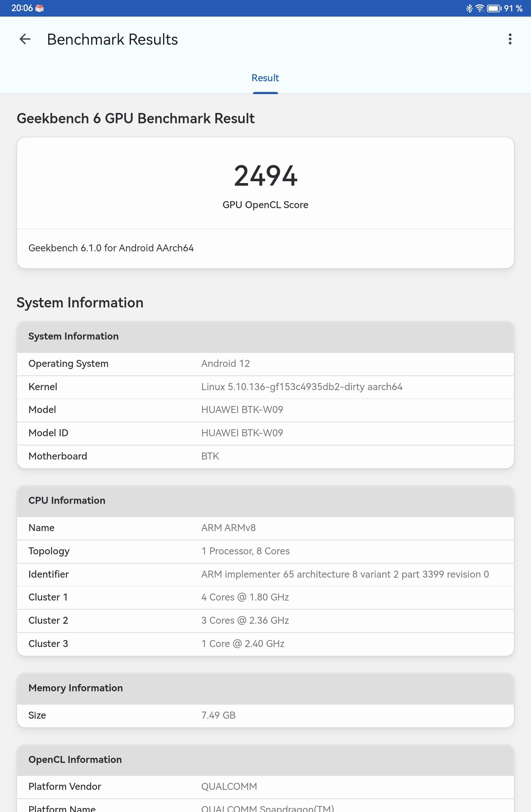The height and width of the screenshot is (812, 531).
Task: Select the CPU Identifier row
Action: [265, 575]
